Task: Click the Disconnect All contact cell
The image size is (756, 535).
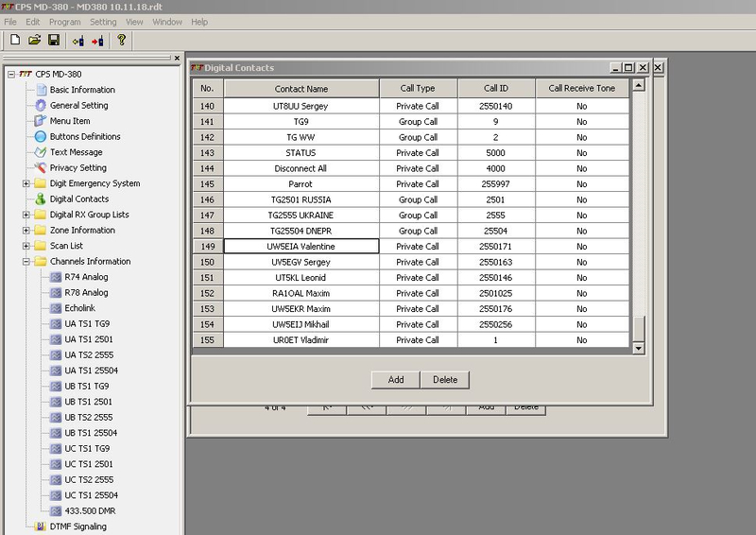Action: (301, 168)
